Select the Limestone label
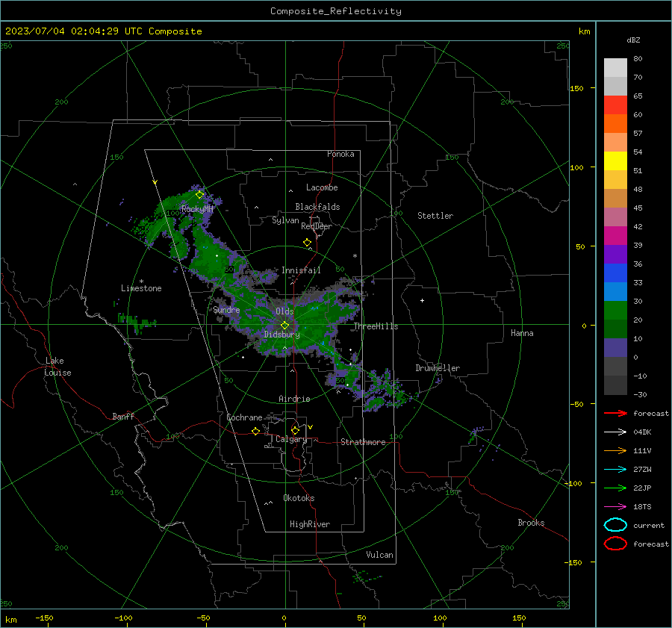The width and height of the screenshot is (672, 628). click(141, 288)
